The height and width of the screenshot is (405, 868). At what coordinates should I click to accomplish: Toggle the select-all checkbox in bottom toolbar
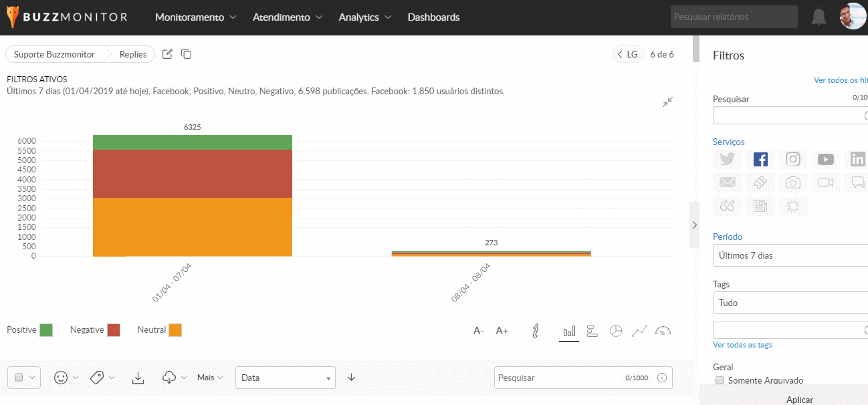tap(19, 378)
